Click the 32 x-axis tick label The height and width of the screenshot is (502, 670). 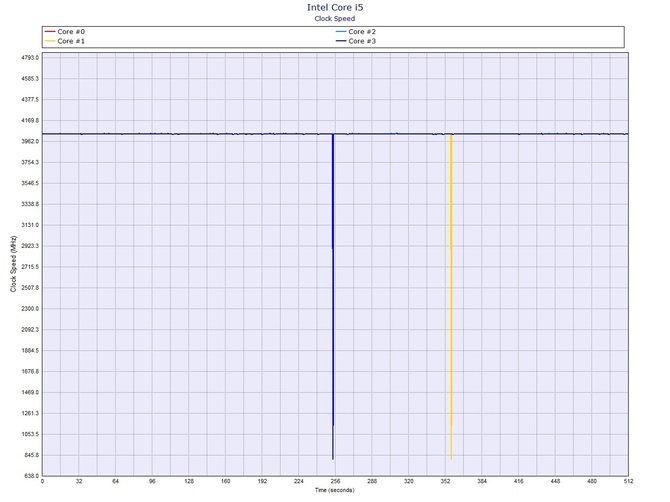click(x=79, y=481)
